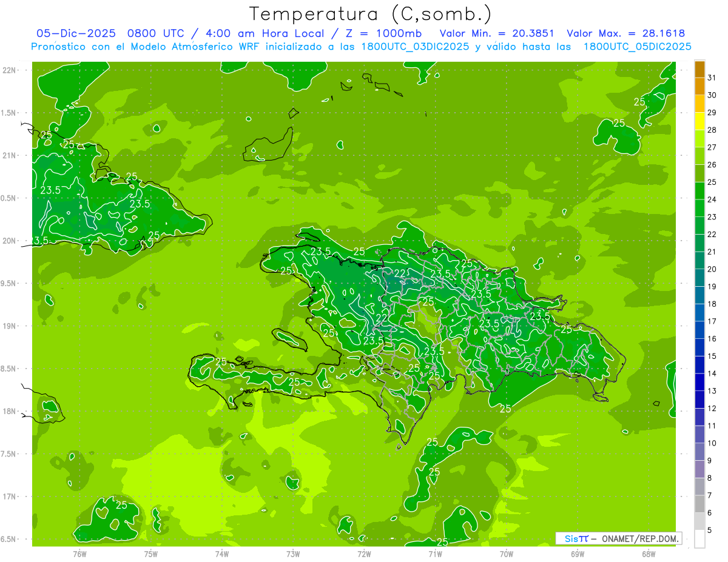Click the legend value label 12
Viewport: 728px width, 562px height.
coord(712,409)
